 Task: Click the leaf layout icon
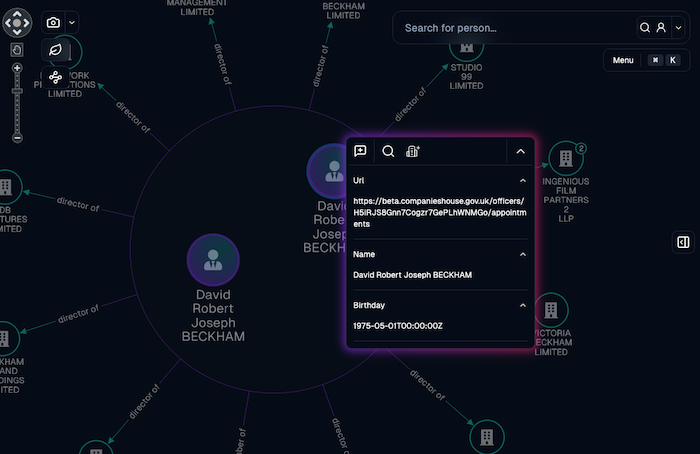(55, 50)
